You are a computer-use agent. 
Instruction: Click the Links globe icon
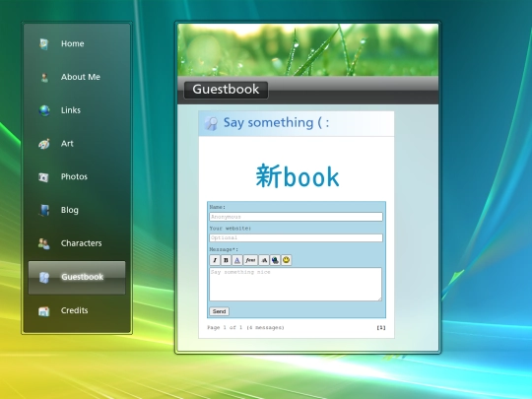click(x=44, y=110)
